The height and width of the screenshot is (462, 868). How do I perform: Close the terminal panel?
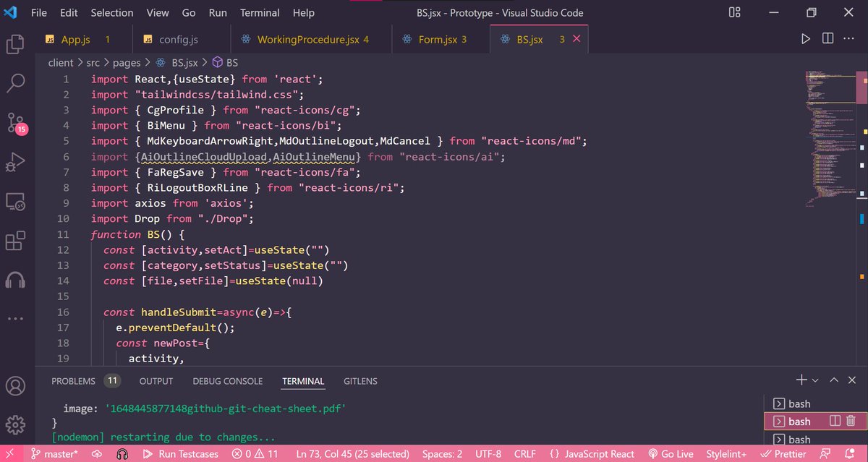click(x=851, y=380)
